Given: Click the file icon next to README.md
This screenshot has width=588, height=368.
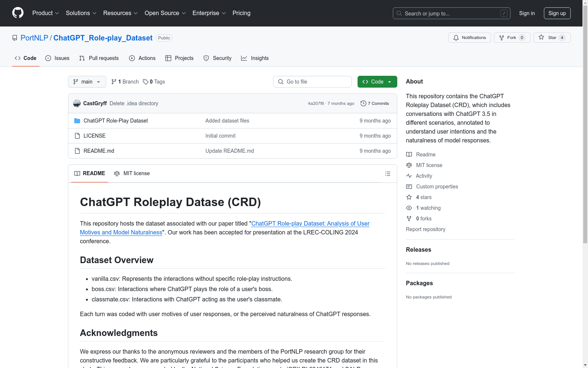Looking at the screenshot, I should pos(77,151).
